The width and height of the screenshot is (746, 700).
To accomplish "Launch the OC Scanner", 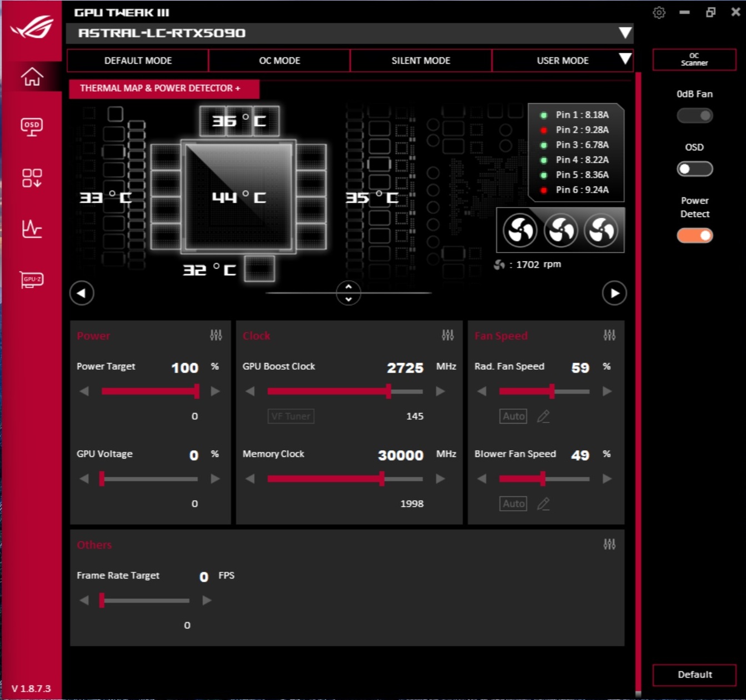I will point(694,59).
